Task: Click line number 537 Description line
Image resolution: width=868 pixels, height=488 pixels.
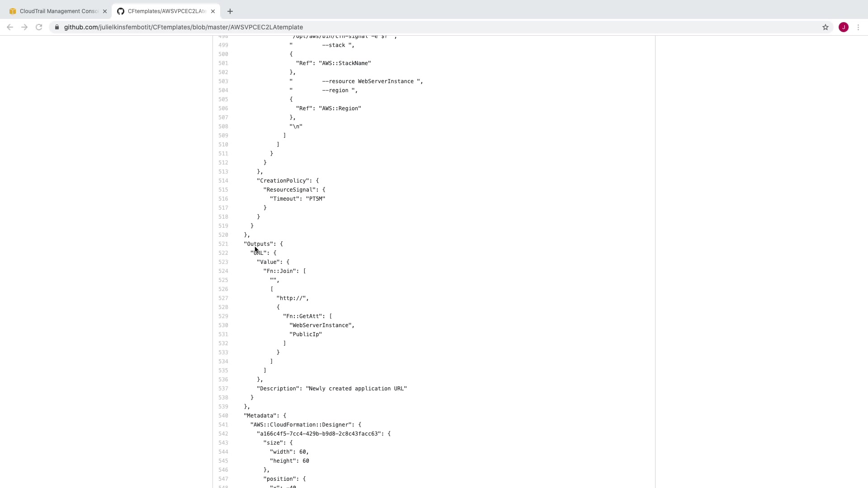Action: click(223, 389)
